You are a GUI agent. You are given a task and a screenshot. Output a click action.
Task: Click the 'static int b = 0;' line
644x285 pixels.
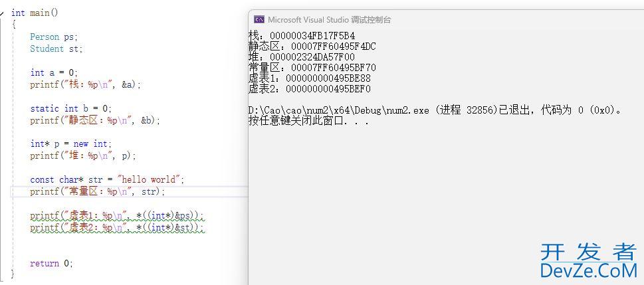[x=70, y=108]
